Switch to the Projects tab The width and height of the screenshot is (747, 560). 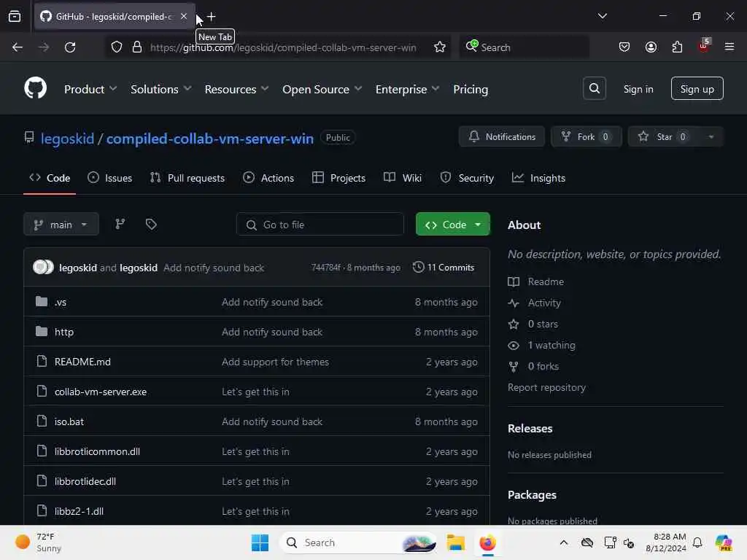[338, 178]
